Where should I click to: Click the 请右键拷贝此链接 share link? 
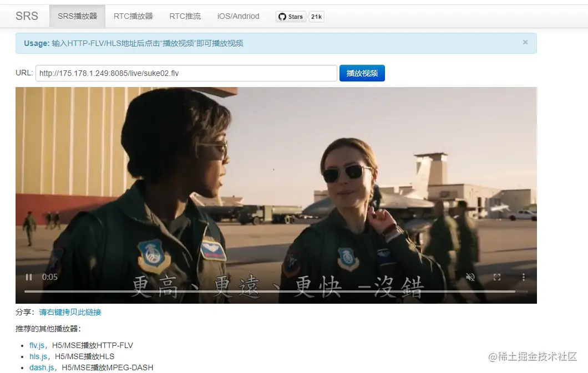pos(70,312)
